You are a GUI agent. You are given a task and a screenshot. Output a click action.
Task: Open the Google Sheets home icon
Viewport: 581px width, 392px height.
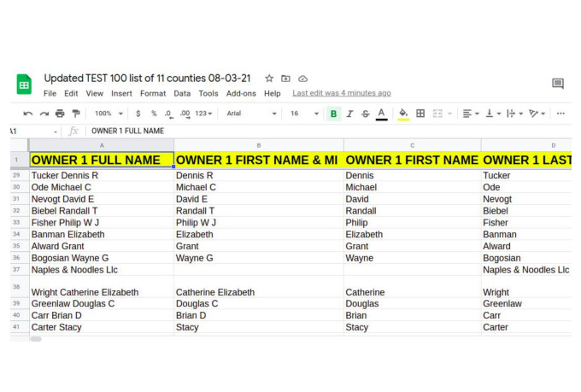pos(24,84)
